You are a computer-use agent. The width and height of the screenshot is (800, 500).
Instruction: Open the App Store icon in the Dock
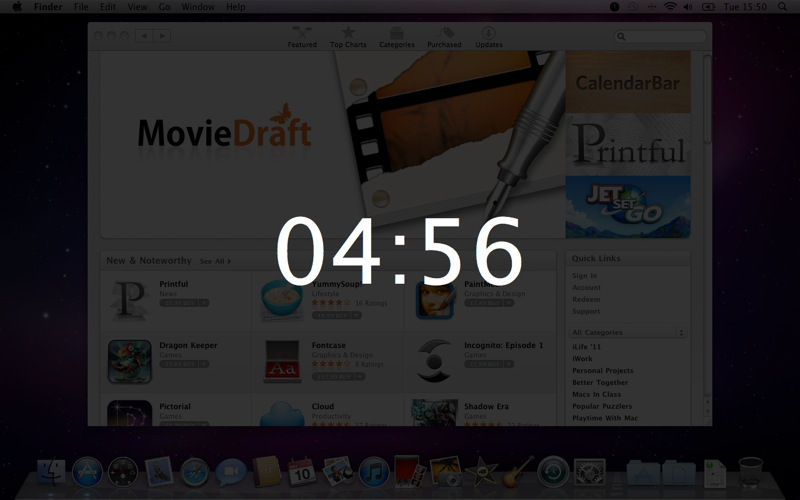(87, 471)
